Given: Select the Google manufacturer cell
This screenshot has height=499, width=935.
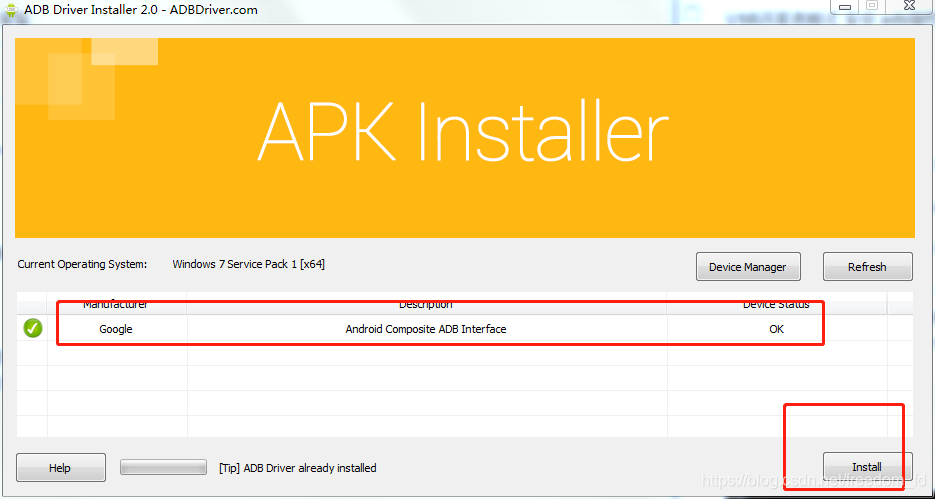Looking at the screenshot, I should point(116,328).
